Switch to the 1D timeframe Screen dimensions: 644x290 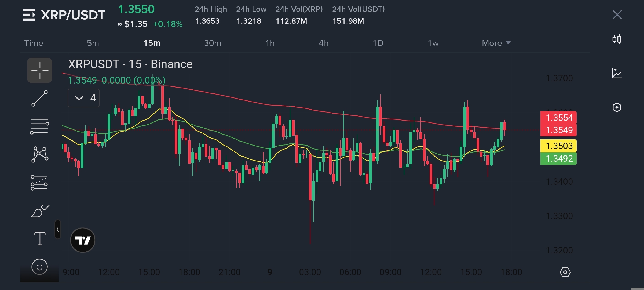coord(378,43)
